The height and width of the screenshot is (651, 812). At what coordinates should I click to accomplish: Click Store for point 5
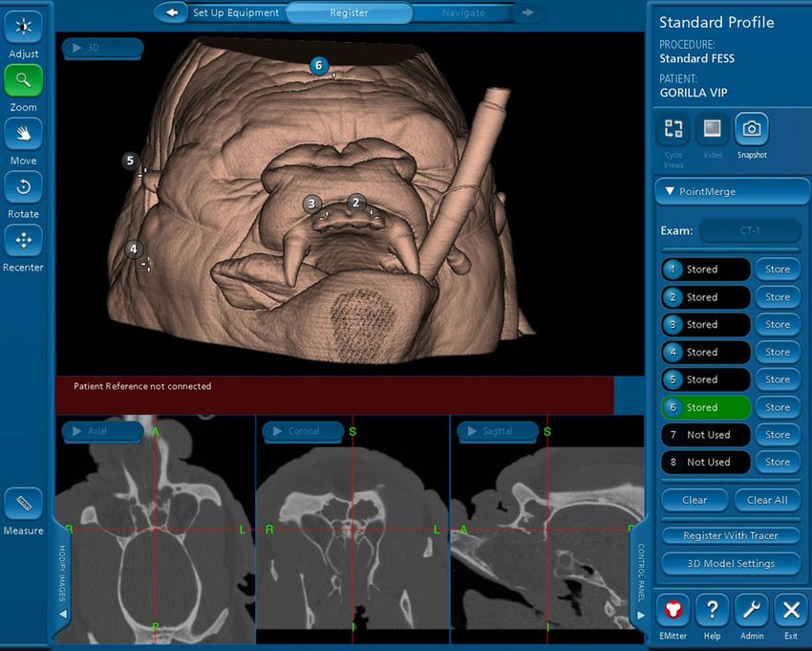pyautogui.click(x=778, y=380)
